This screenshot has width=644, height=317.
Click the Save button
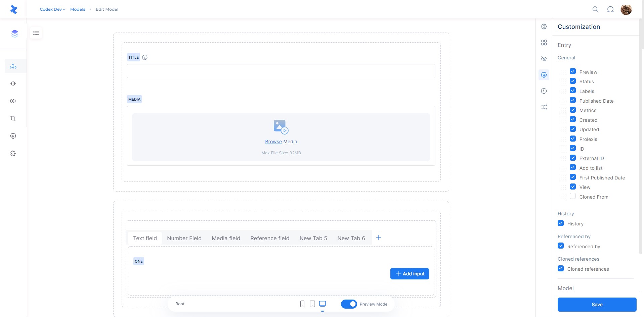click(x=597, y=305)
